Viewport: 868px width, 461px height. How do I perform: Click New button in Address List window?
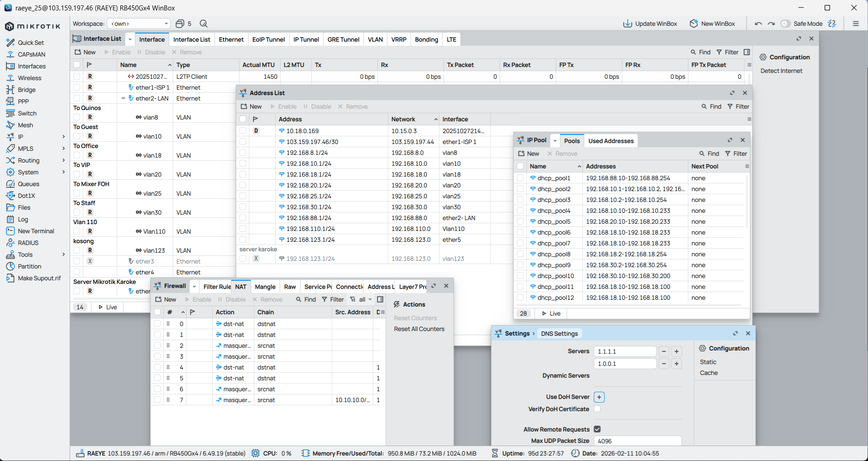pos(251,106)
